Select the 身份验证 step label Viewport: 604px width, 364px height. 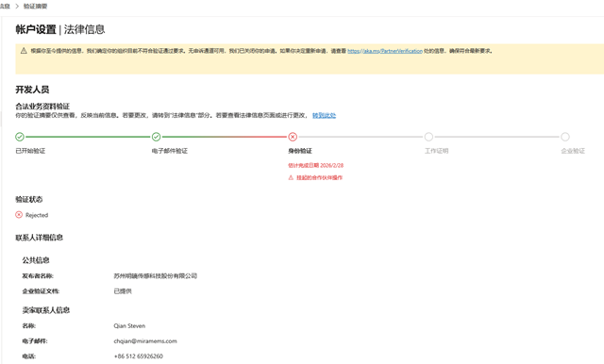(300, 151)
